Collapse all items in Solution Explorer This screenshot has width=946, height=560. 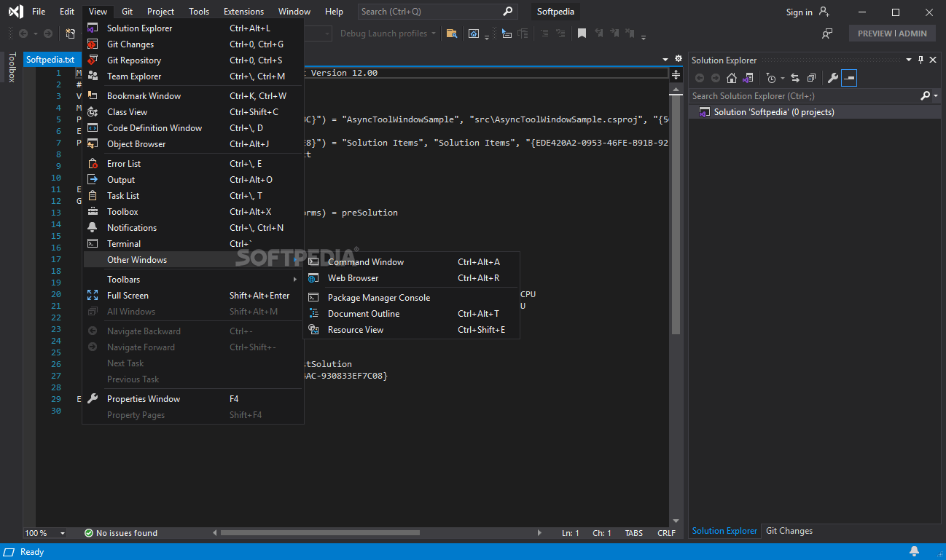(x=811, y=78)
